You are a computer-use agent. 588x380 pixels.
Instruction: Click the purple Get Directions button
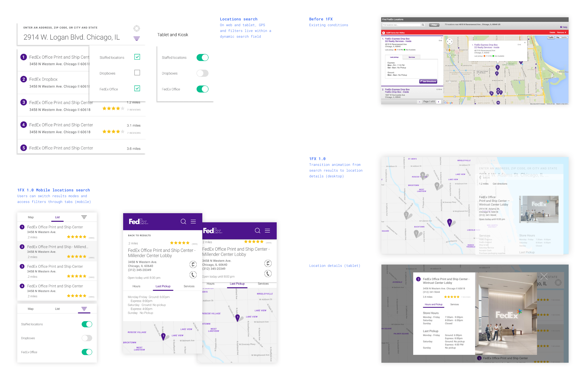(x=428, y=81)
